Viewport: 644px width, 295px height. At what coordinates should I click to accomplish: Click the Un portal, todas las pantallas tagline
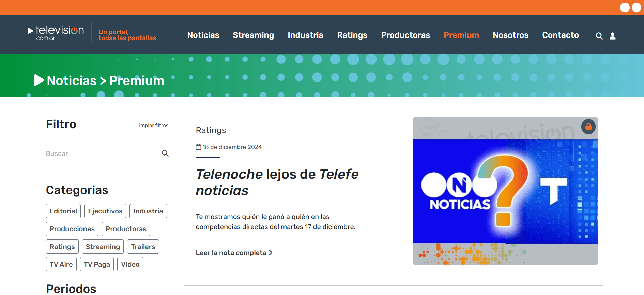pos(127,35)
